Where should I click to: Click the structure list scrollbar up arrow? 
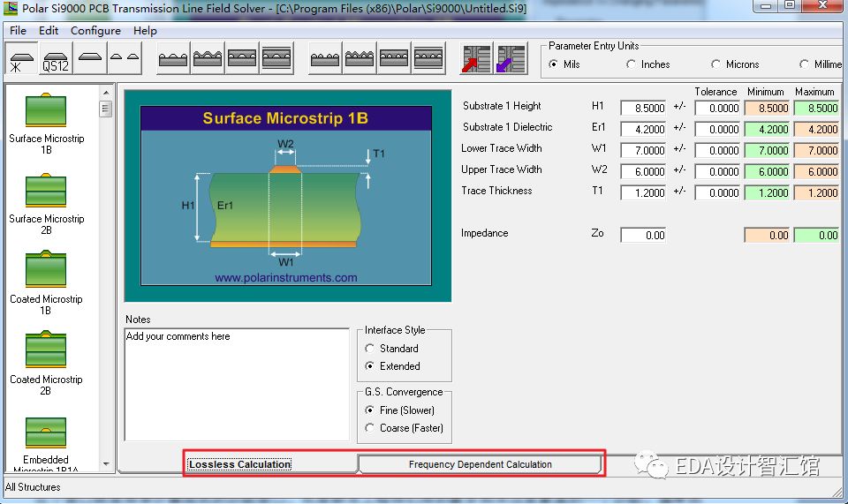[106, 93]
